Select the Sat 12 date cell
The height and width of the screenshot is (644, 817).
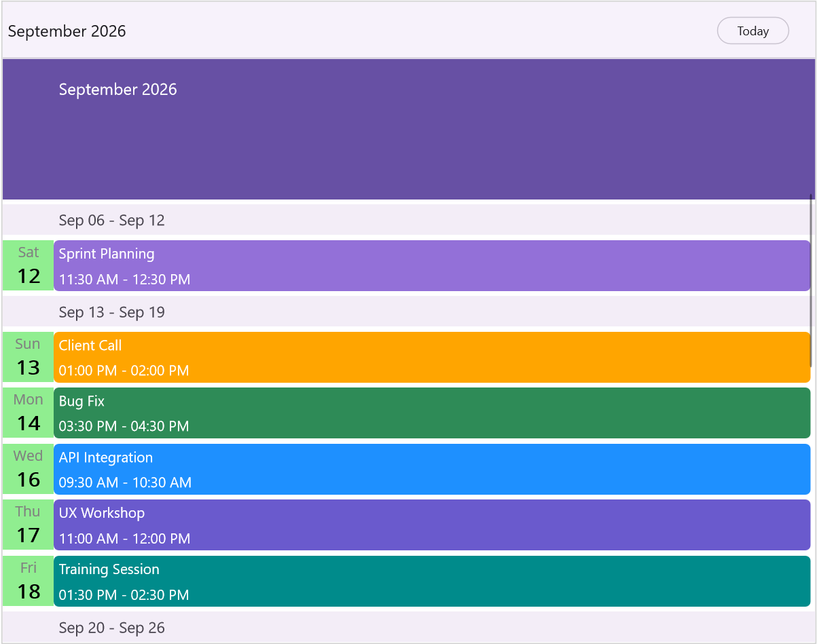[28, 265]
